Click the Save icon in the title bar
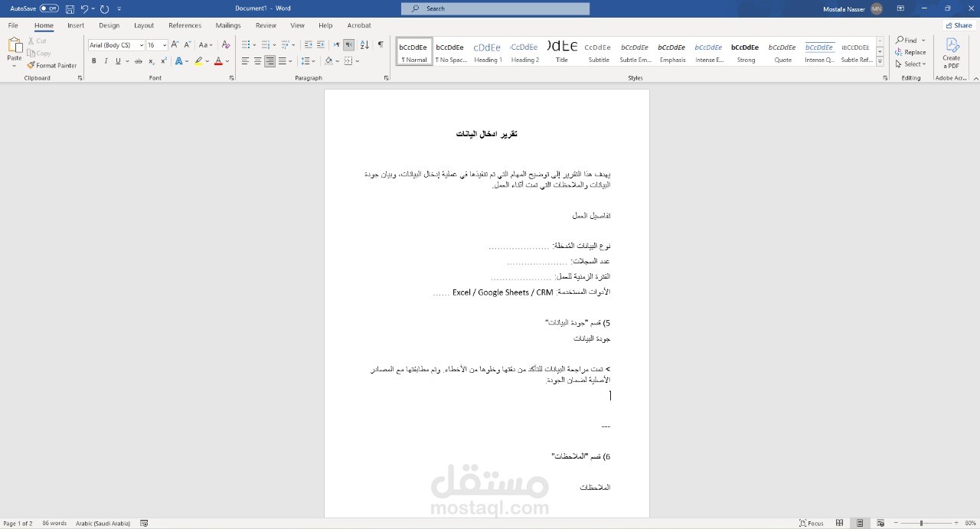This screenshot has height=529, width=980. 70,8
